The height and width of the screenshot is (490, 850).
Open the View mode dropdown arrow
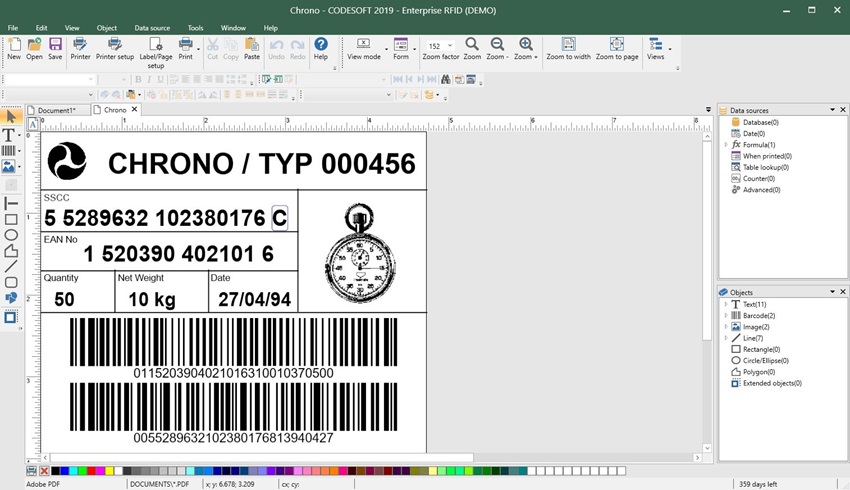[387, 49]
